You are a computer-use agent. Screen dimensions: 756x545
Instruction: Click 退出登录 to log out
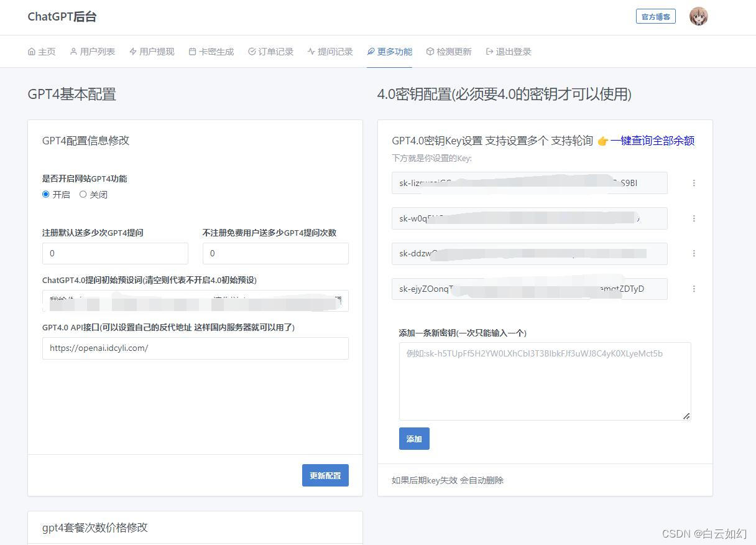(x=509, y=52)
